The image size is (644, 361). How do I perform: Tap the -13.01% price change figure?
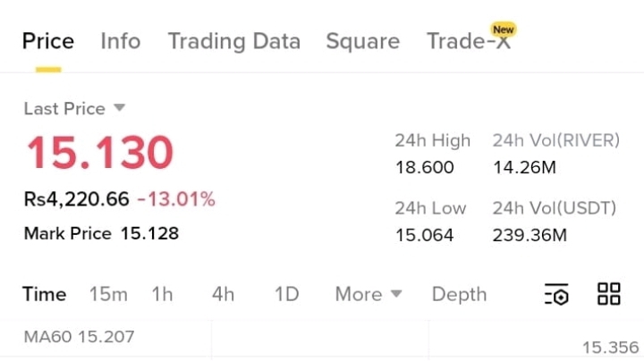pos(182,198)
